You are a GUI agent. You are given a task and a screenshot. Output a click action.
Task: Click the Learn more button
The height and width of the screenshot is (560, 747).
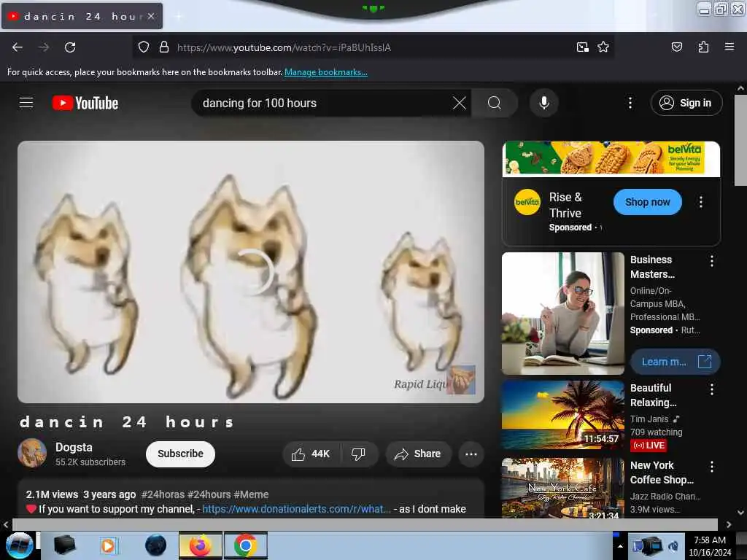point(675,362)
